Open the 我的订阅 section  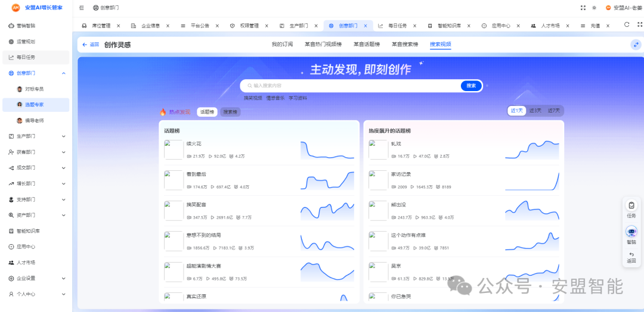pyautogui.click(x=282, y=44)
